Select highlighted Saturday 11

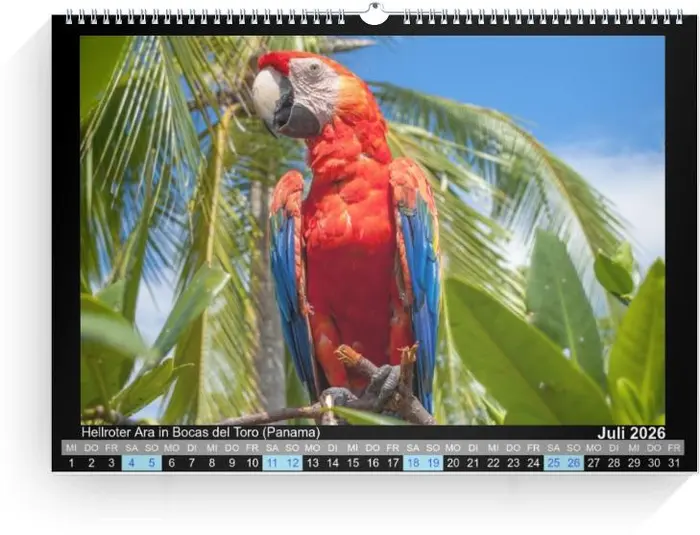coord(272,463)
